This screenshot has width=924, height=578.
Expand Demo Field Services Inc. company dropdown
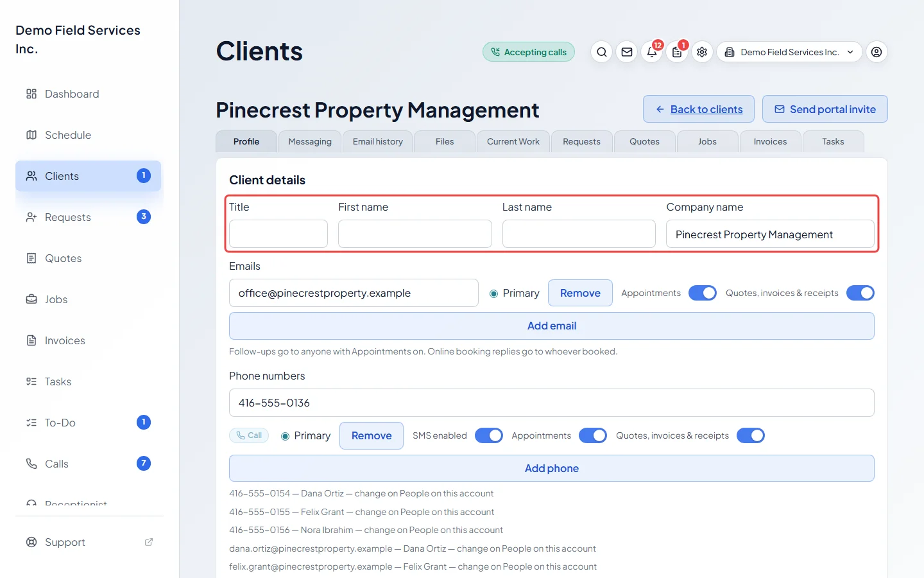click(x=789, y=52)
